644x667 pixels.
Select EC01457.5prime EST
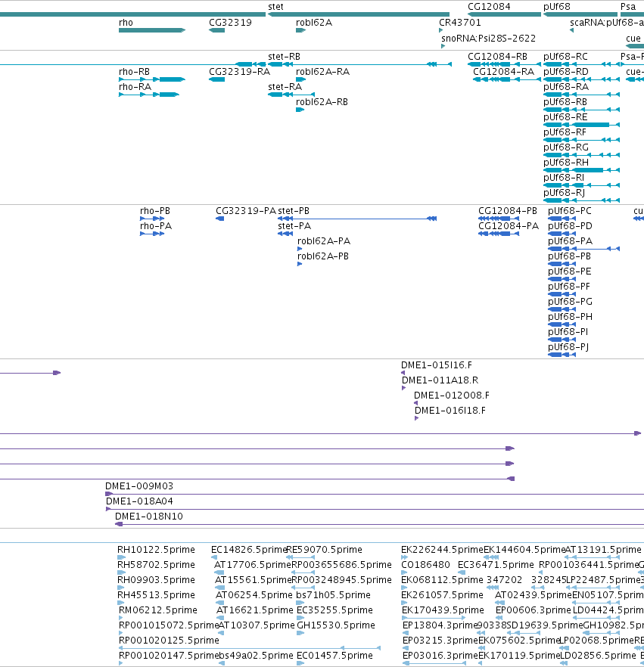[x=300, y=663]
